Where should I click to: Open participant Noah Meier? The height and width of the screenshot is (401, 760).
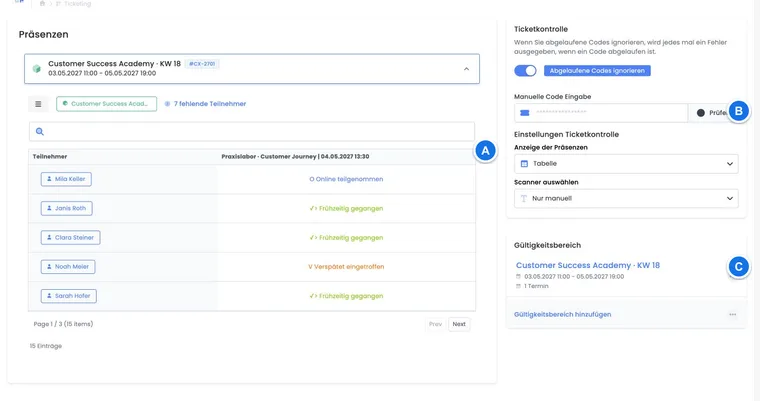coord(68,267)
